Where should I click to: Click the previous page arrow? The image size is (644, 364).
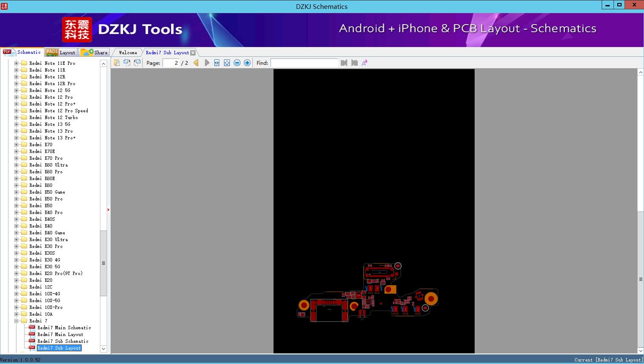(x=196, y=63)
